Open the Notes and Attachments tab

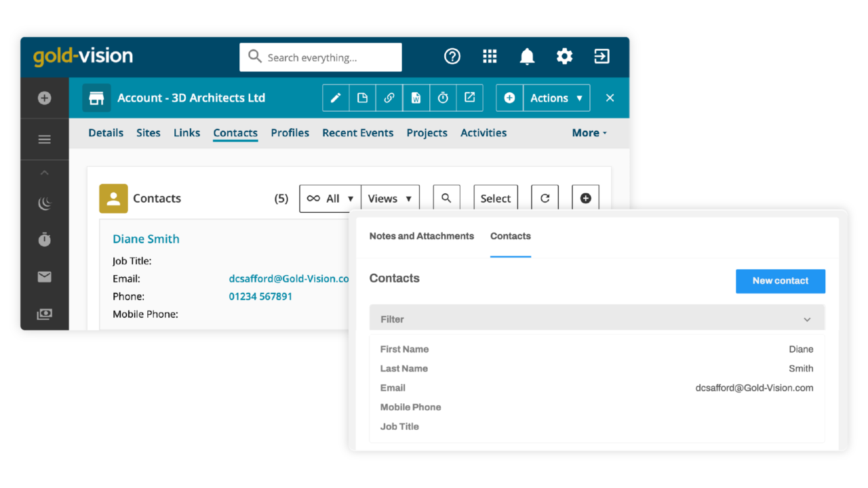pyautogui.click(x=422, y=236)
